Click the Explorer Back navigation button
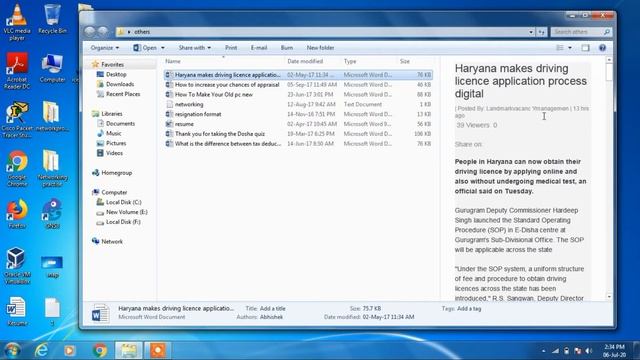Viewport: 640px width, 360px height. point(90,31)
